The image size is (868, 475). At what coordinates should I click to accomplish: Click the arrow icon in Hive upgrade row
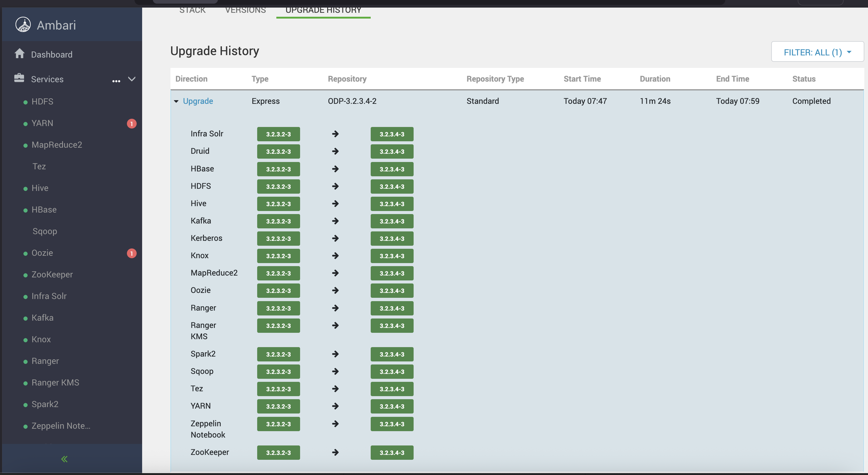335,204
